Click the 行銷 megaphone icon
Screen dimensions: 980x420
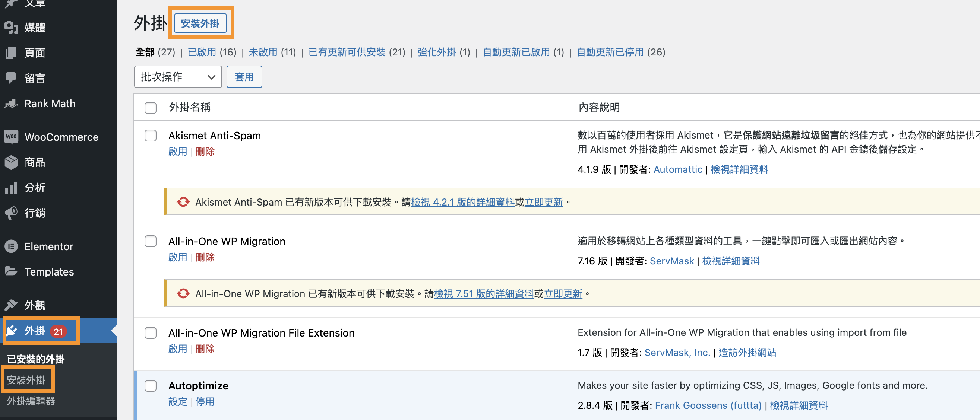click(12, 213)
